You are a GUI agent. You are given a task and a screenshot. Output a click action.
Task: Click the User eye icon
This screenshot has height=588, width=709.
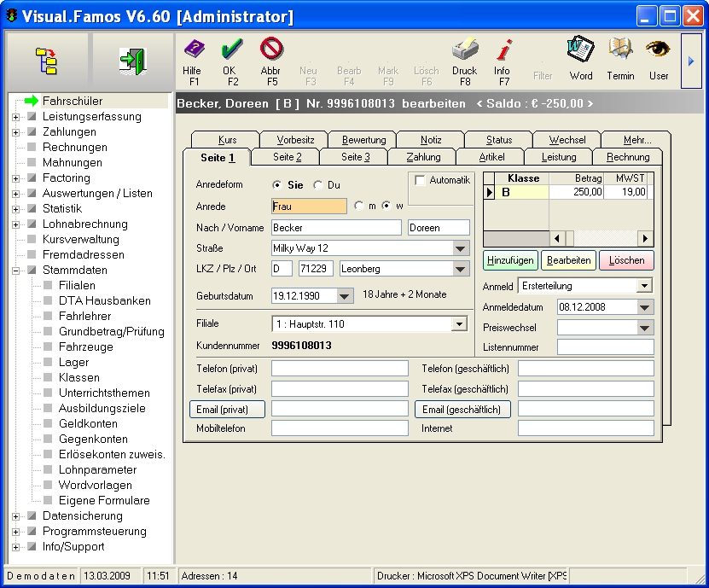coord(658,50)
